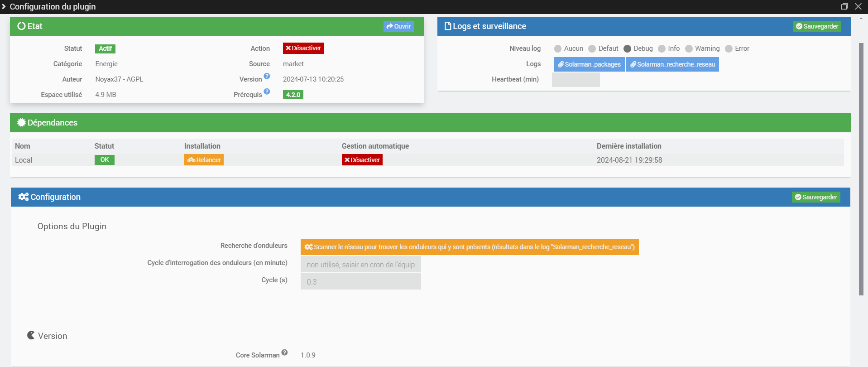Click the Cycle (s) input field
The image size is (868, 367).
361,281
